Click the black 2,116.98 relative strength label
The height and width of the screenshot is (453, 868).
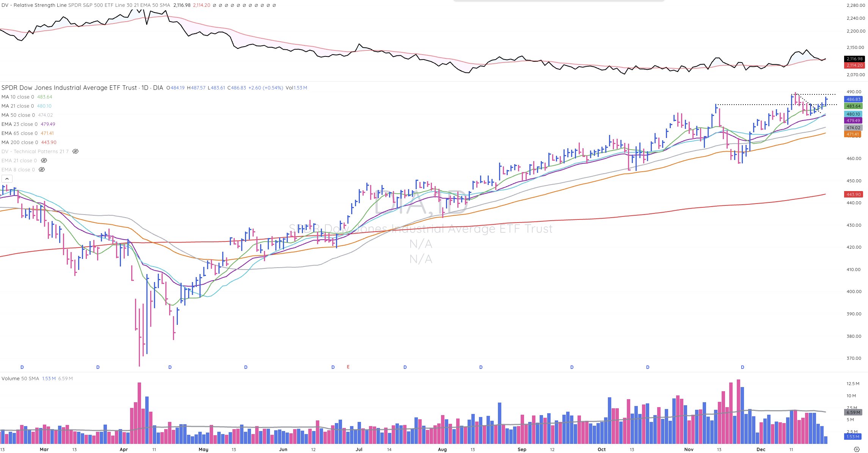tap(854, 59)
